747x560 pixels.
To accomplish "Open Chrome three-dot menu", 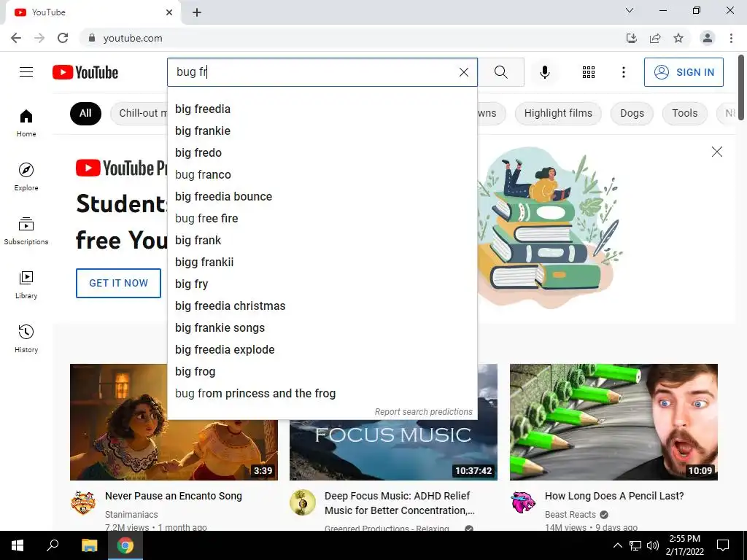I will [731, 38].
